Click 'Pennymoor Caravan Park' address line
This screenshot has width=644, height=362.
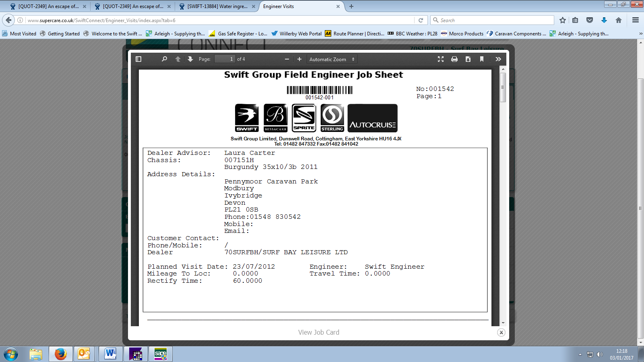pos(271,181)
